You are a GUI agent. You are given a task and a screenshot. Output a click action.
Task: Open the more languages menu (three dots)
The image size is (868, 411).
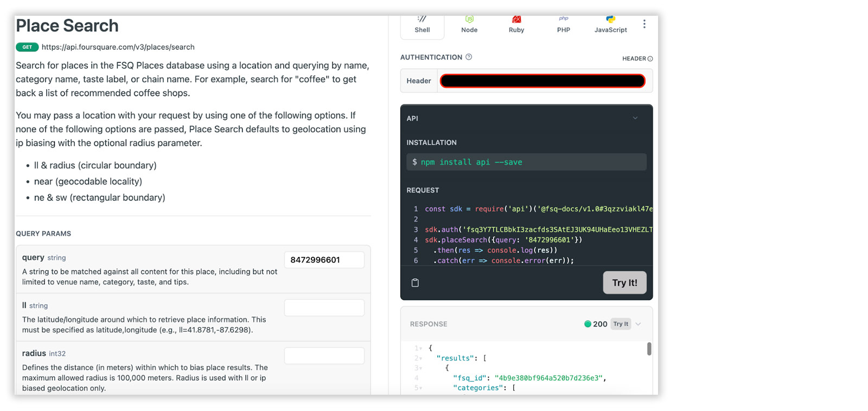644,24
